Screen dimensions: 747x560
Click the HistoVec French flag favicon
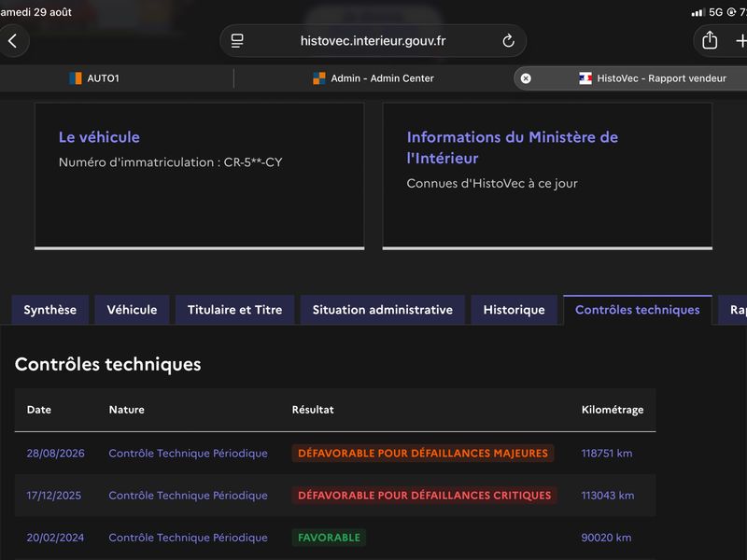pyautogui.click(x=585, y=78)
